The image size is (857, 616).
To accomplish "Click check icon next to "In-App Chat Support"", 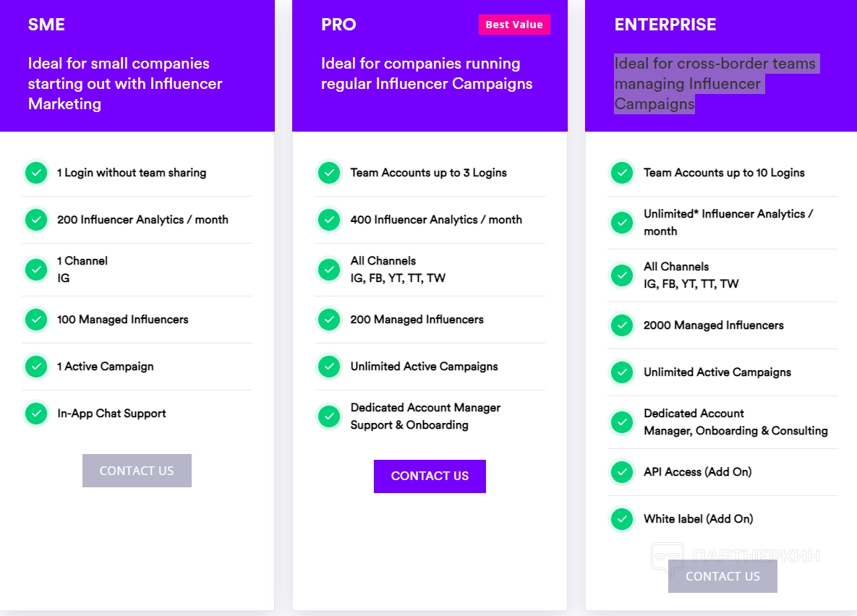I will tap(36, 414).
